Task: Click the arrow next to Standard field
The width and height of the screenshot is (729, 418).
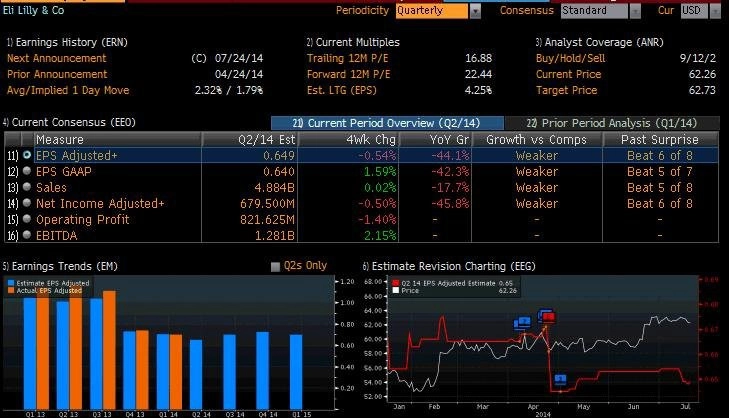Action: click(x=635, y=11)
